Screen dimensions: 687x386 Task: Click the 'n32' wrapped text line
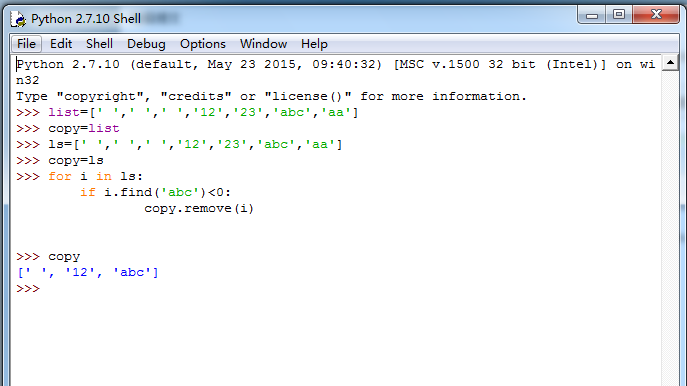[x=28, y=81]
